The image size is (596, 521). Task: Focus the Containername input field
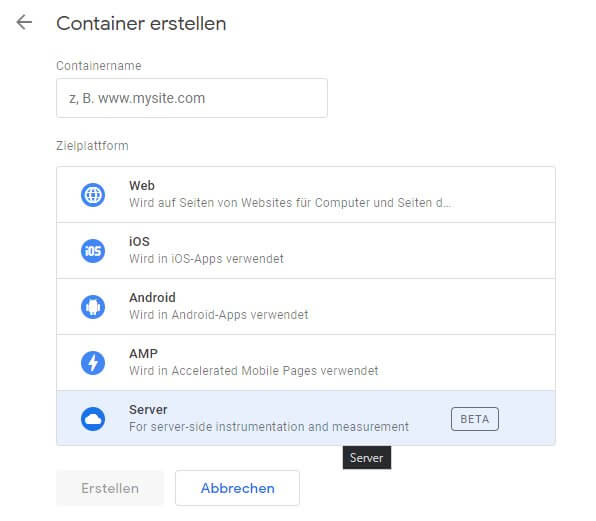click(x=192, y=98)
